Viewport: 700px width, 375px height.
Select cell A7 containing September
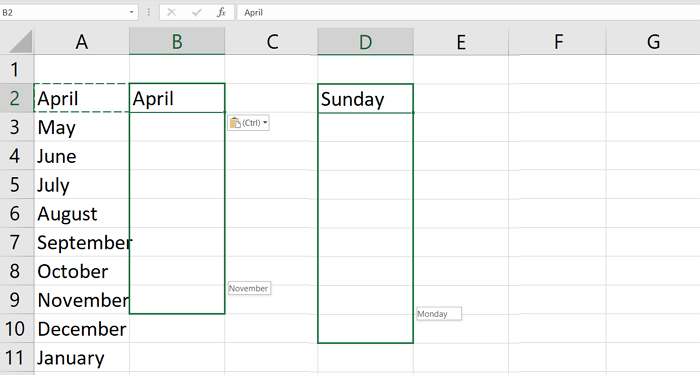(x=82, y=242)
